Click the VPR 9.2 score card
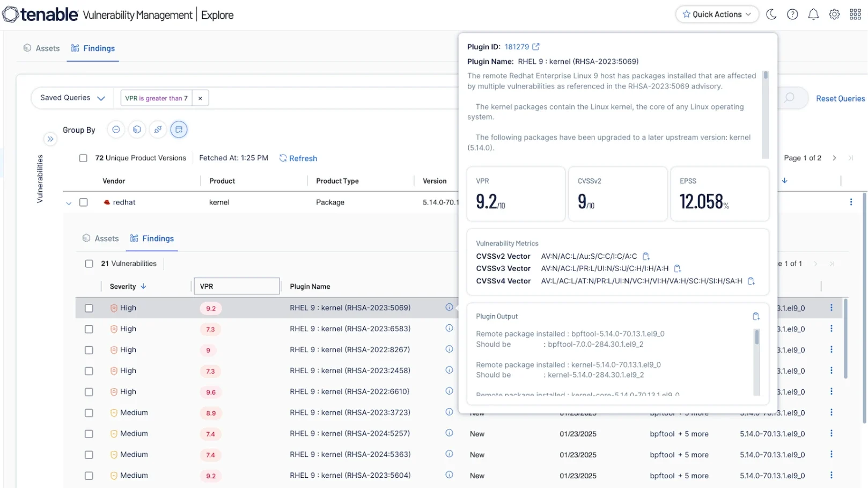 [x=516, y=194]
